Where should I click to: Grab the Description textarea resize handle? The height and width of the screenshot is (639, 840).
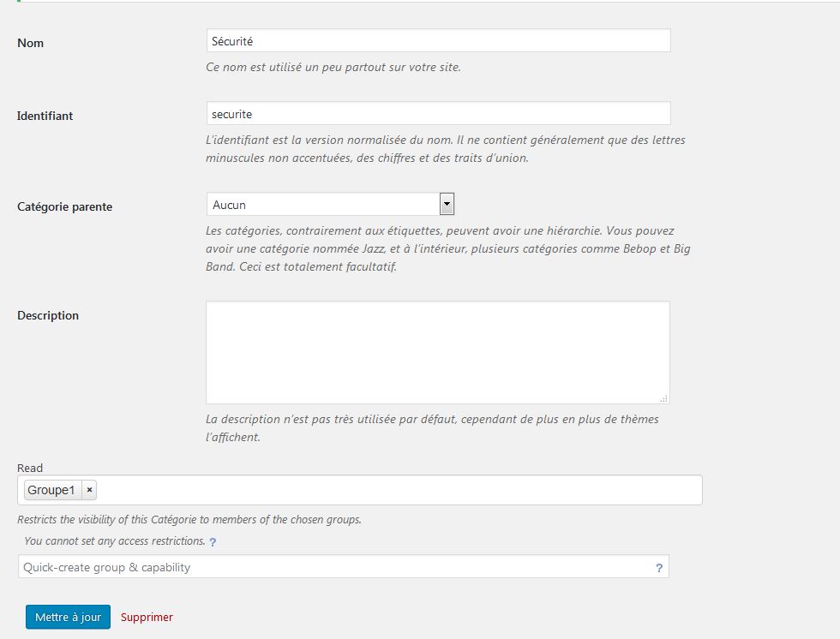[x=663, y=398]
